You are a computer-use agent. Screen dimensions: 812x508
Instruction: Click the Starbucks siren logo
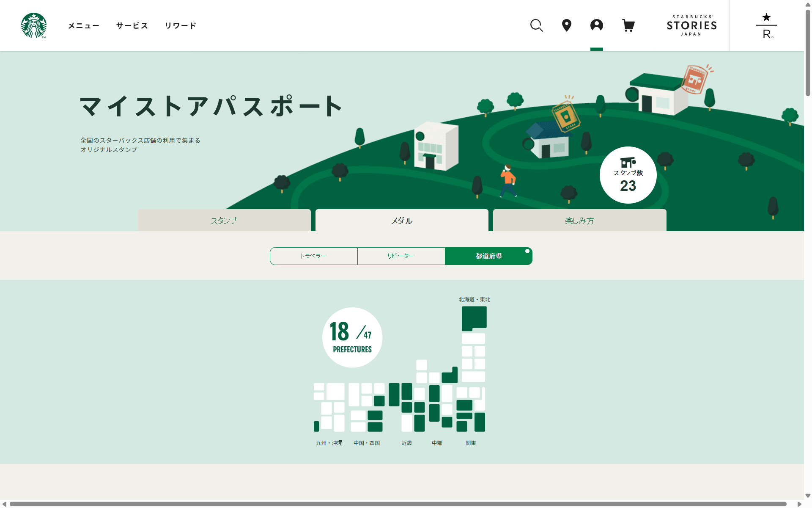(x=34, y=25)
